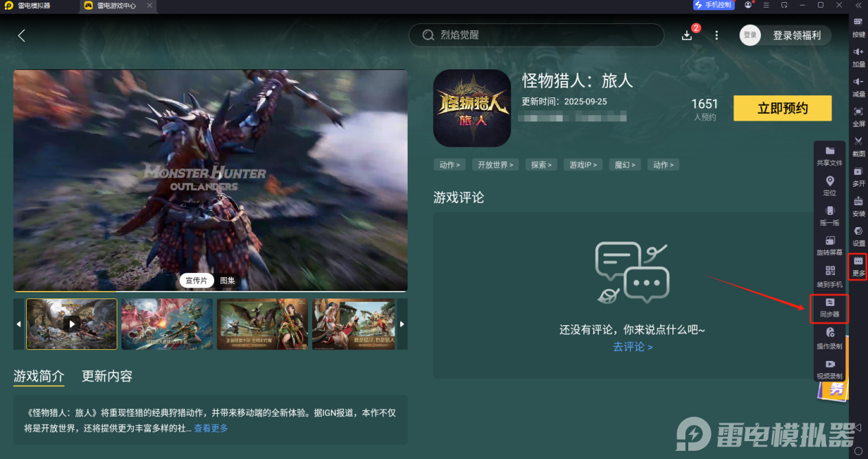
Task: Open the hamburger menu in title bar
Action: pyautogui.click(x=766, y=5)
